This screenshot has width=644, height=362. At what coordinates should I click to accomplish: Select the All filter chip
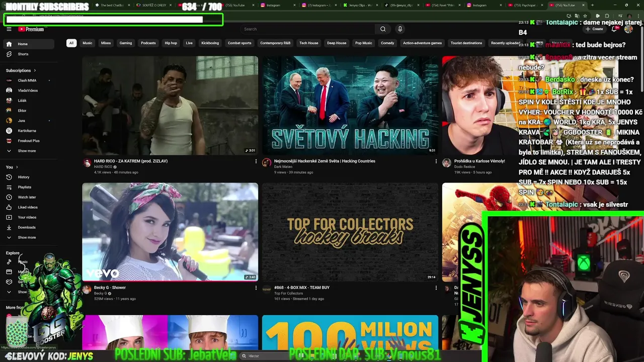(x=71, y=43)
